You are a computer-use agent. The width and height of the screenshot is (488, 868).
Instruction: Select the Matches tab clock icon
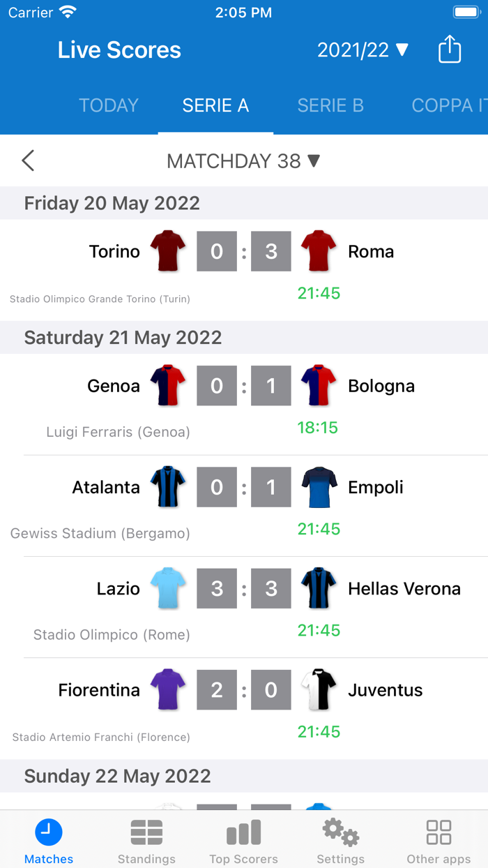coord(48,832)
